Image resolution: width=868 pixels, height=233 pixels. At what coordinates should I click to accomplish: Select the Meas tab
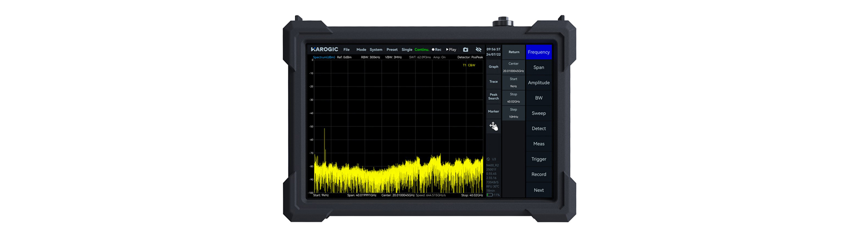[x=539, y=144]
